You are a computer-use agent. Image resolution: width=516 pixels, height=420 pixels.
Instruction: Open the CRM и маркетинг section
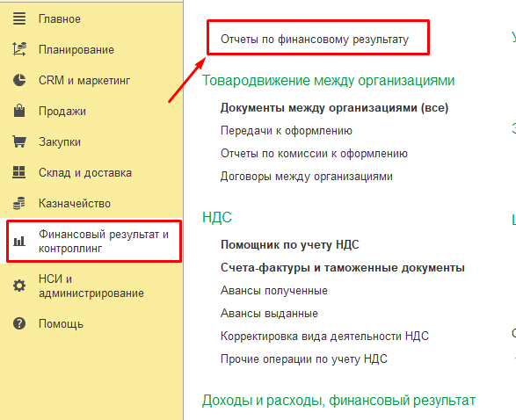84,80
